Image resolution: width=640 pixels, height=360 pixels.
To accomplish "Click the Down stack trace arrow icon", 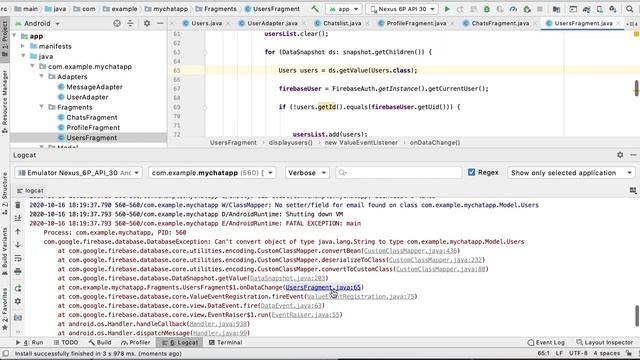I will 18,244.
